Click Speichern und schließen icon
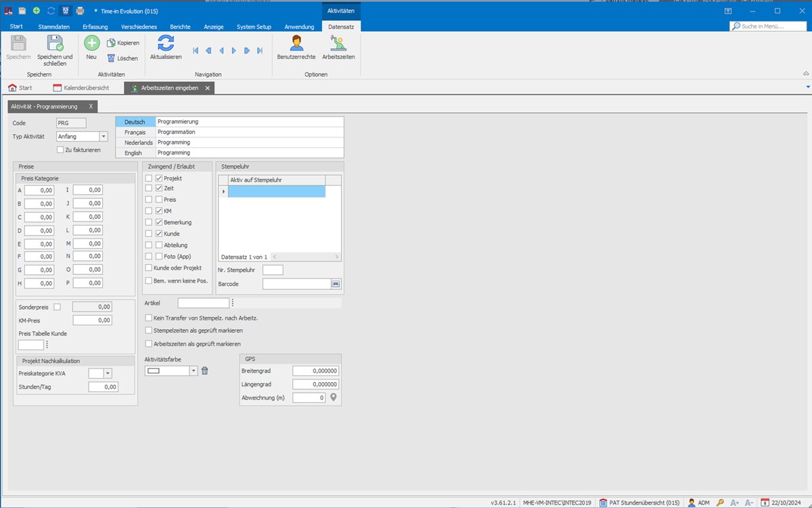The height and width of the screenshot is (508, 812). pos(55,43)
